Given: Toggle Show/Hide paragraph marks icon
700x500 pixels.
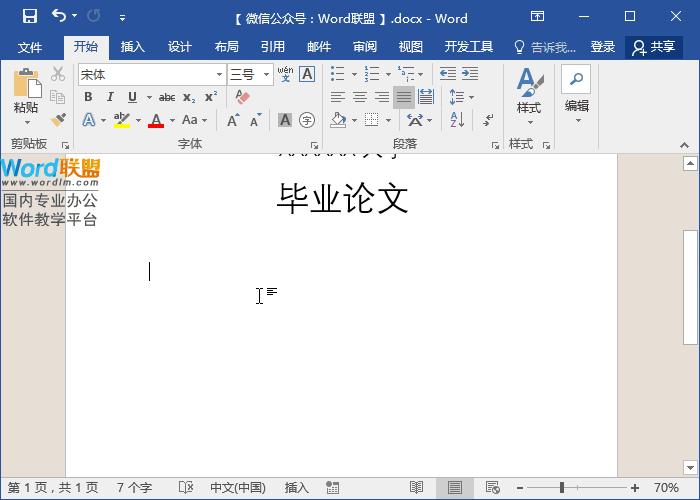Looking at the screenshot, I should [x=488, y=120].
